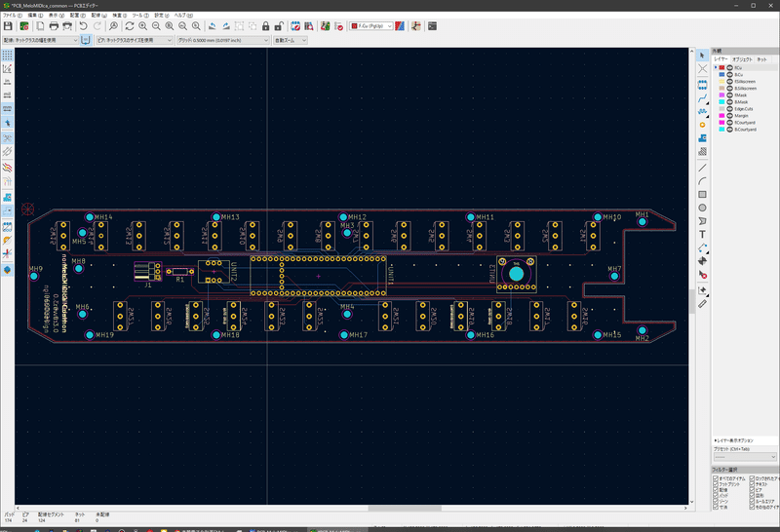Run the Design Rules Checker
This screenshot has height=532, width=780.
[x=338, y=26]
